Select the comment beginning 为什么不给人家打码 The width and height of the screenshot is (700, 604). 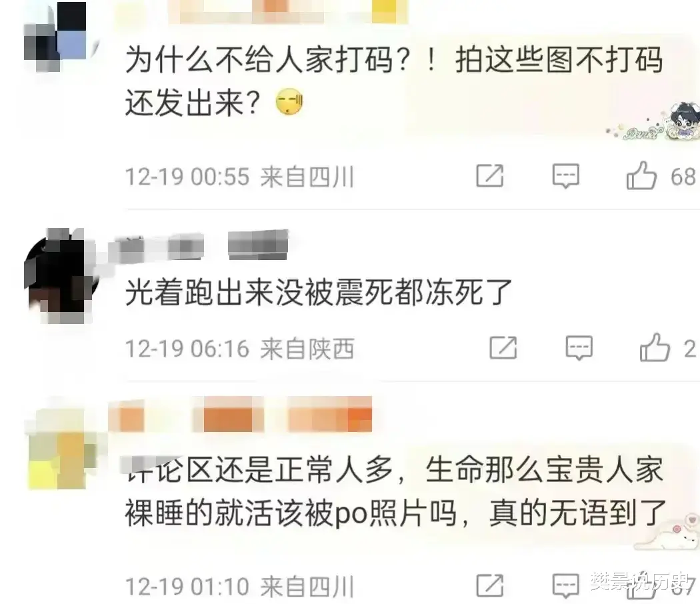point(394,81)
